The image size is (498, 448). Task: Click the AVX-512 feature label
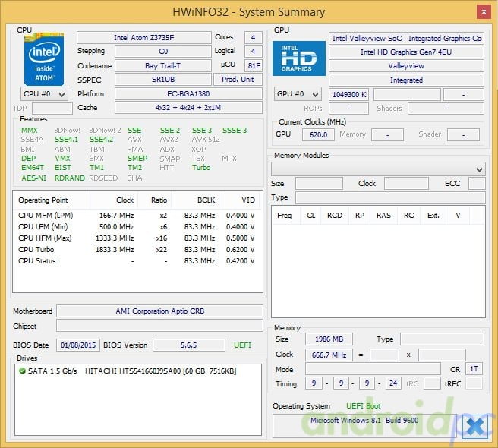pyautogui.click(x=206, y=140)
